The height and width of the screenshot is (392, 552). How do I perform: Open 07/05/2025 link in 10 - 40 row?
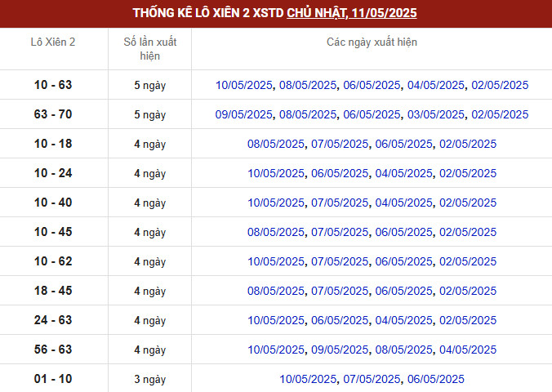pos(340,203)
